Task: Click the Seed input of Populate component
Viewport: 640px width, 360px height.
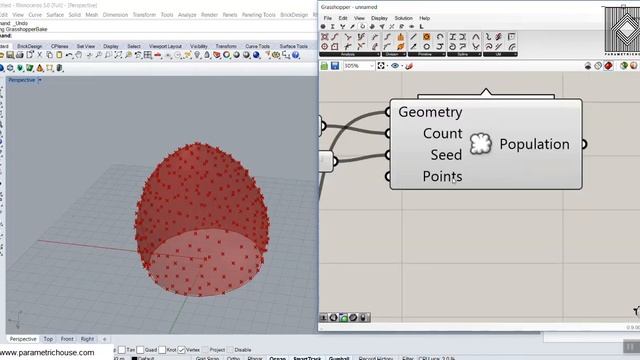Action: click(446, 155)
